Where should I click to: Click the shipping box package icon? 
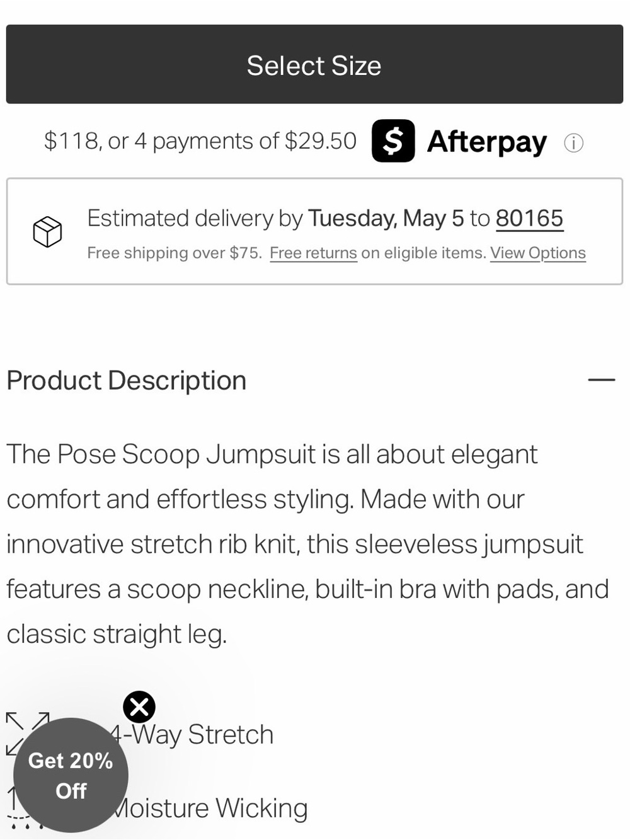(47, 232)
